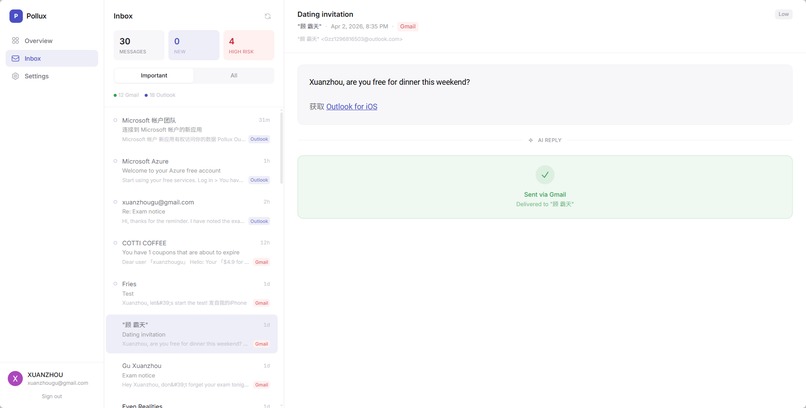
Task: Open the Overview page
Action: pos(51,41)
